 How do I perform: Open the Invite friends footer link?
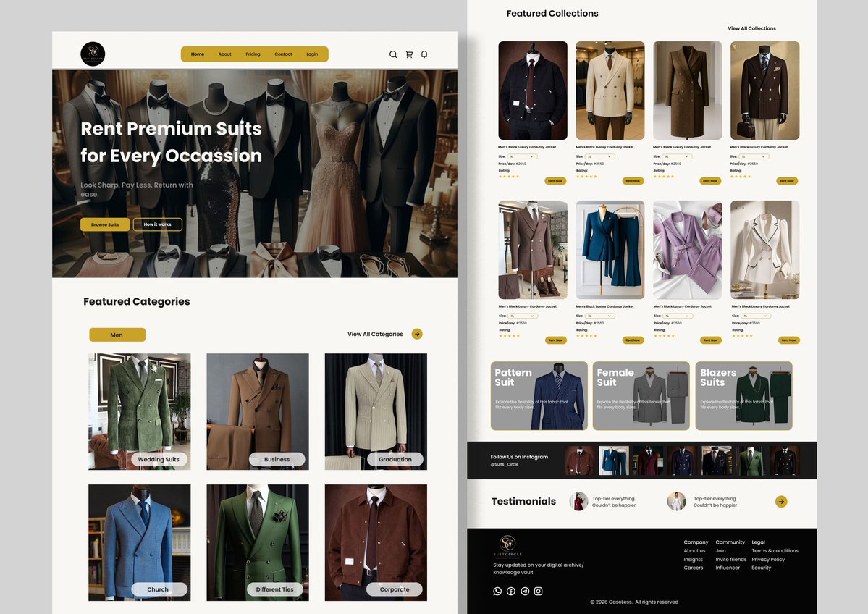730,560
